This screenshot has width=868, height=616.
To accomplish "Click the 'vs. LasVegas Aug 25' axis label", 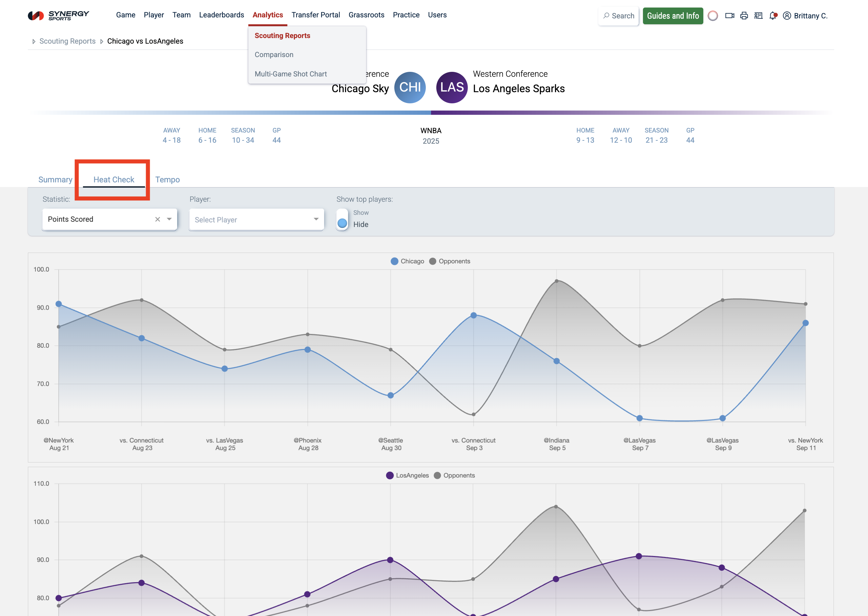I will [225, 444].
